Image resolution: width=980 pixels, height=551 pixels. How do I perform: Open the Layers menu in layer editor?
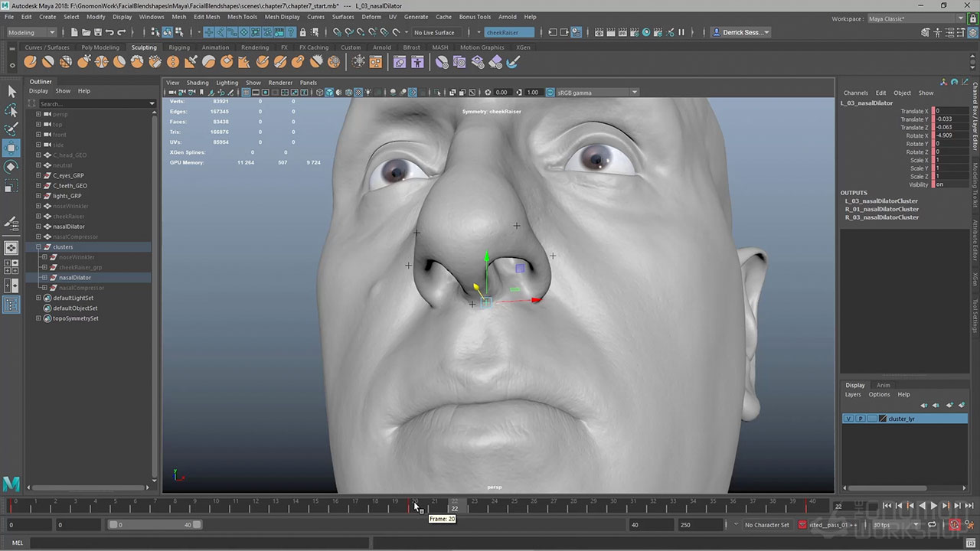(853, 395)
